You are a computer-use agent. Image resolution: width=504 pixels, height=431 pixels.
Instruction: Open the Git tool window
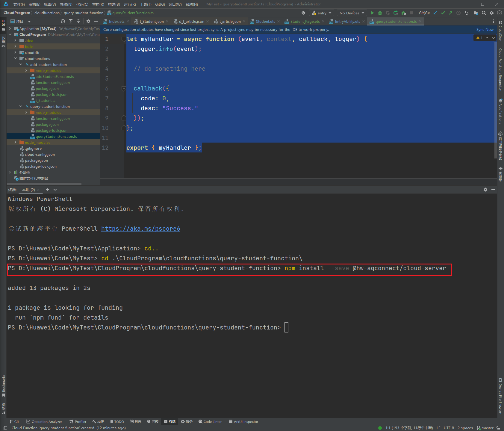click(x=14, y=421)
